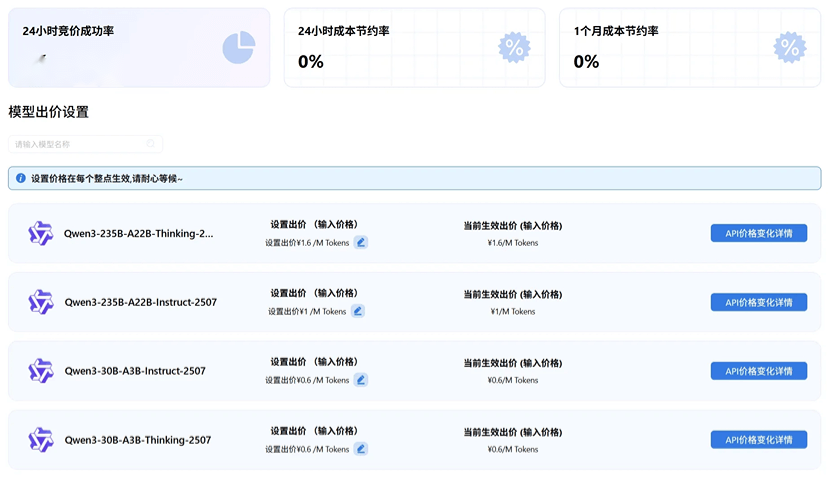This screenshot has width=828, height=480.
Task: Click the Qwen logo of Qwen3-30B-A3B-Thinking-2507 row
Action: (x=41, y=440)
